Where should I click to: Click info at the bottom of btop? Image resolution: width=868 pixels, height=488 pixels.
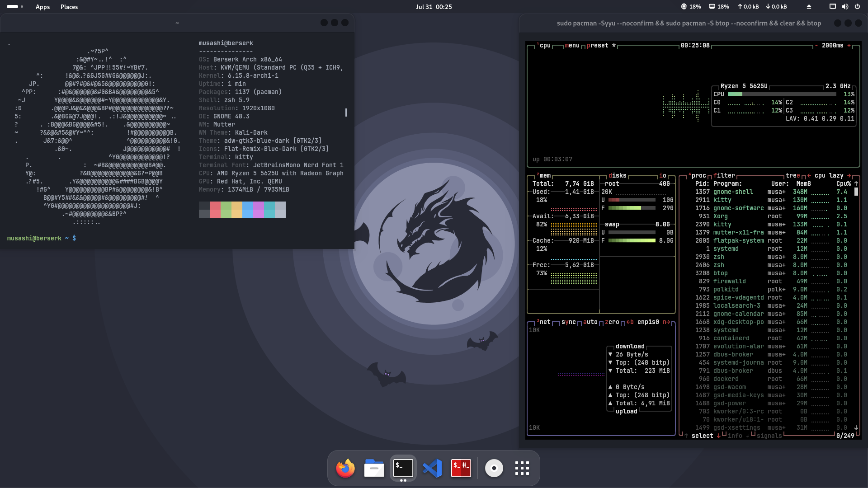click(735, 436)
